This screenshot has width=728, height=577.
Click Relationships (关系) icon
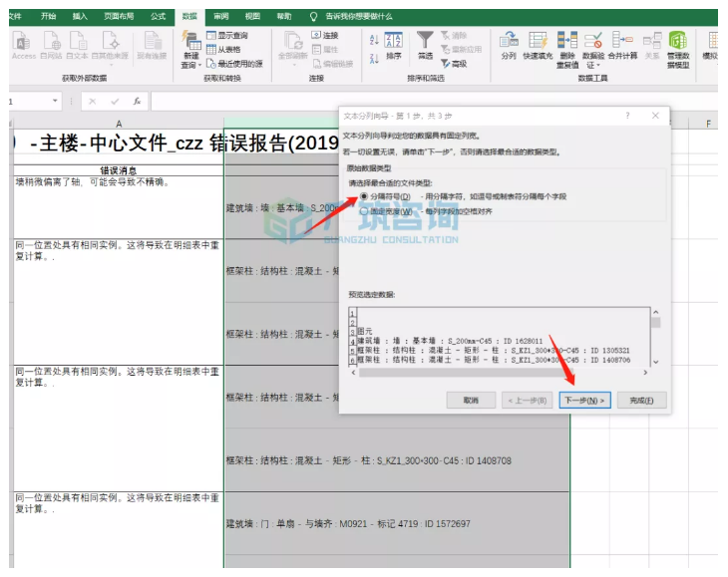pos(652,46)
